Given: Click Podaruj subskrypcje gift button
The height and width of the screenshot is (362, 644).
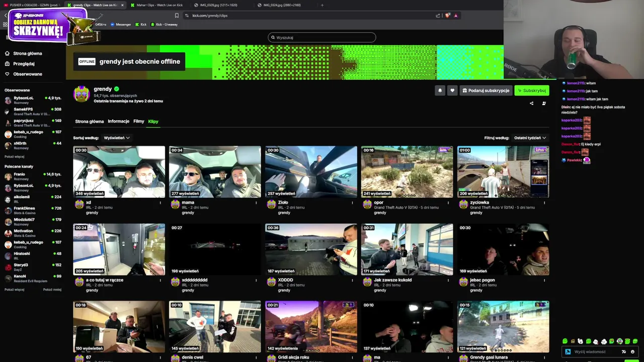Looking at the screenshot, I should 486,90.
